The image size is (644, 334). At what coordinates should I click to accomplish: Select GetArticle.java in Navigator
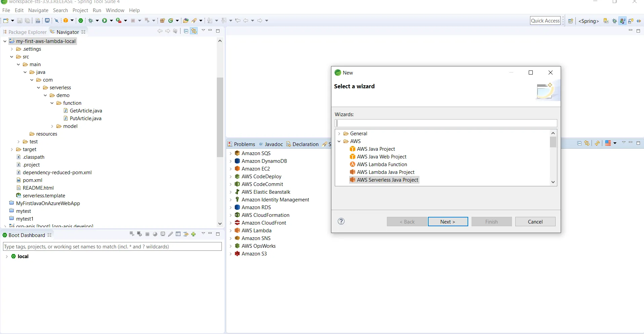[x=83, y=111]
